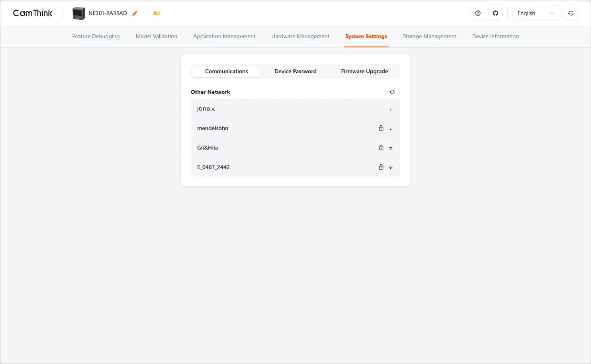591x364 pixels.
Task: Click Wi-Fi signal icon for mendelsohn
Action: coord(391,128)
